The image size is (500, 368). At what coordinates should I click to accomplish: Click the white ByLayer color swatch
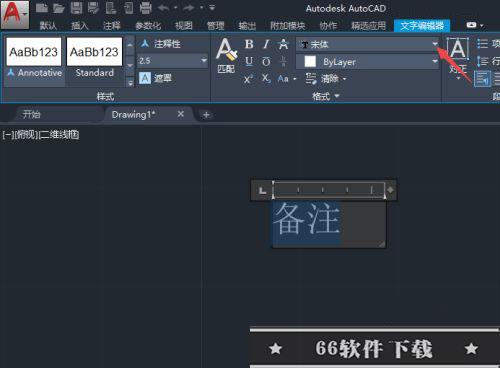(x=310, y=62)
